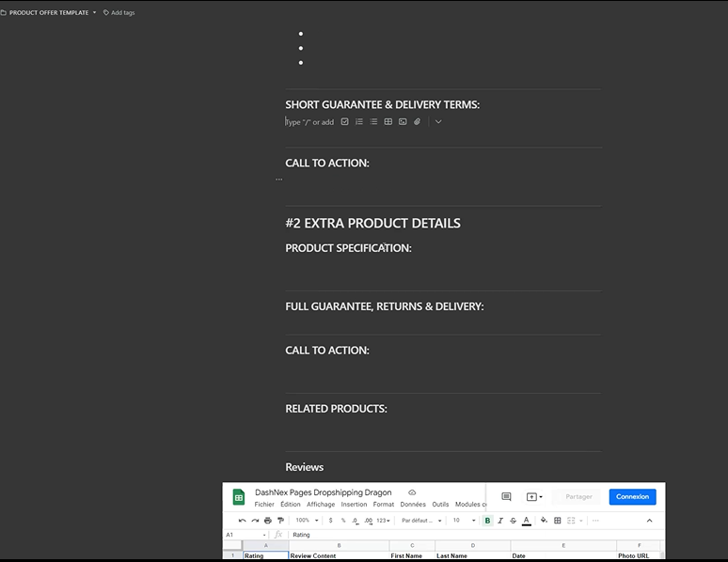
Task: Open the borders tool
Action: pyautogui.click(x=558, y=521)
